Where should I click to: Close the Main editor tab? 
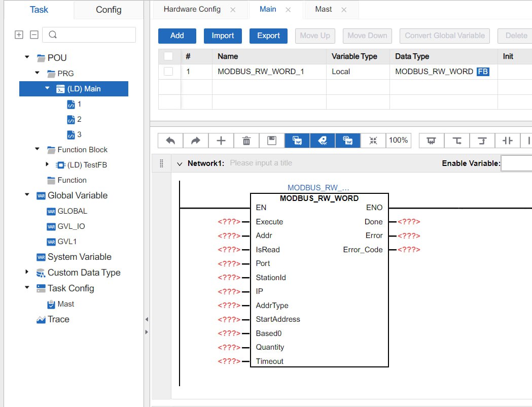tap(288, 10)
